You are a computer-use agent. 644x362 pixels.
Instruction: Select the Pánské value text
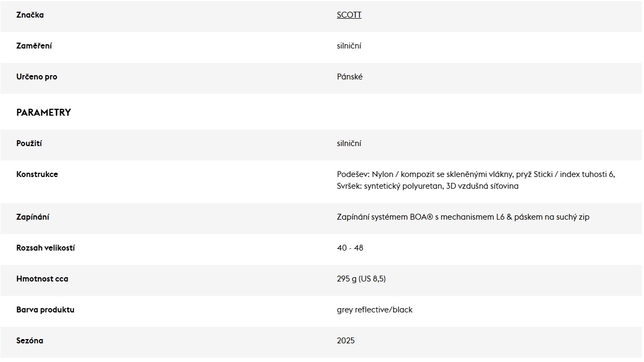coord(349,77)
